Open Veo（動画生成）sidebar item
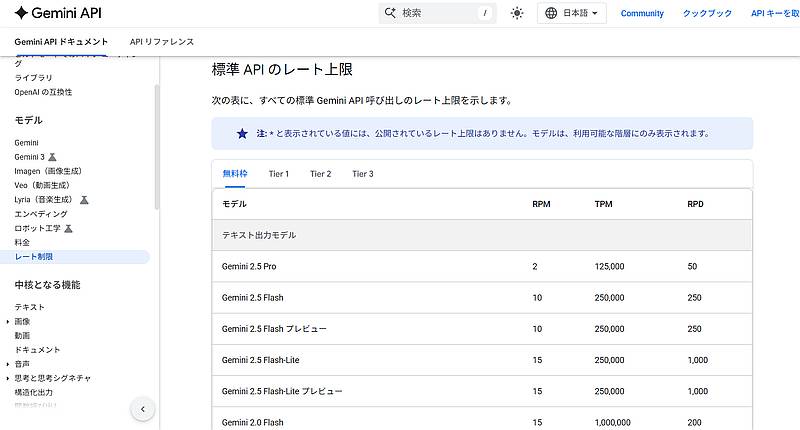 42,185
